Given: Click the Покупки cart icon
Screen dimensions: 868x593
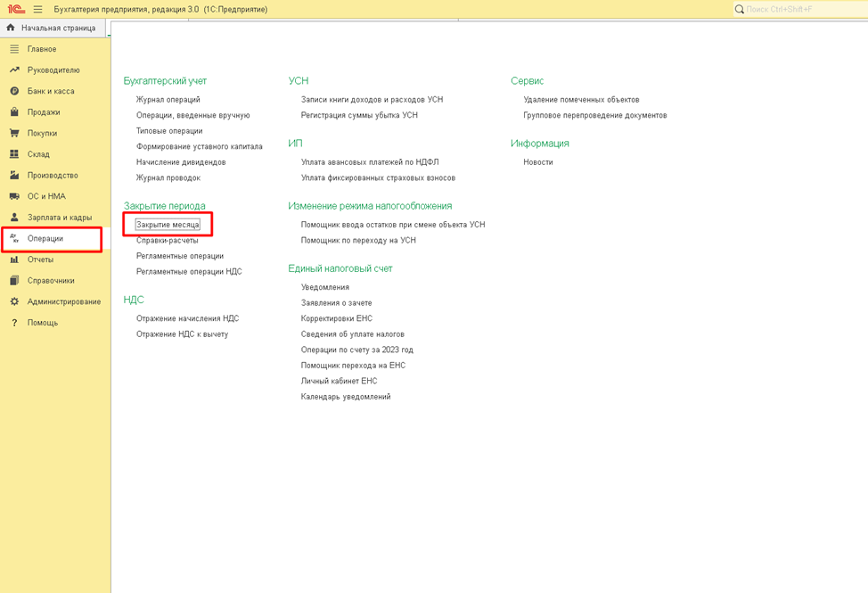Looking at the screenshot, I should [14, 134].
